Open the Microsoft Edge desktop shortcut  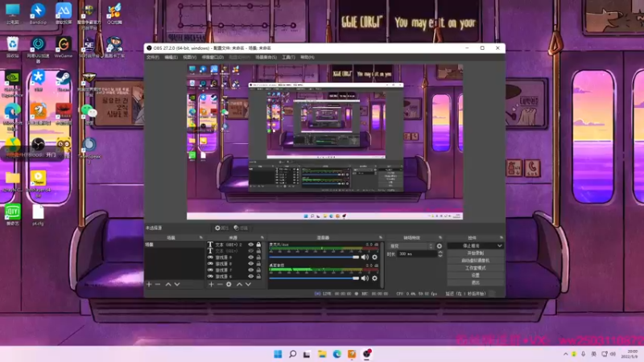12,116
